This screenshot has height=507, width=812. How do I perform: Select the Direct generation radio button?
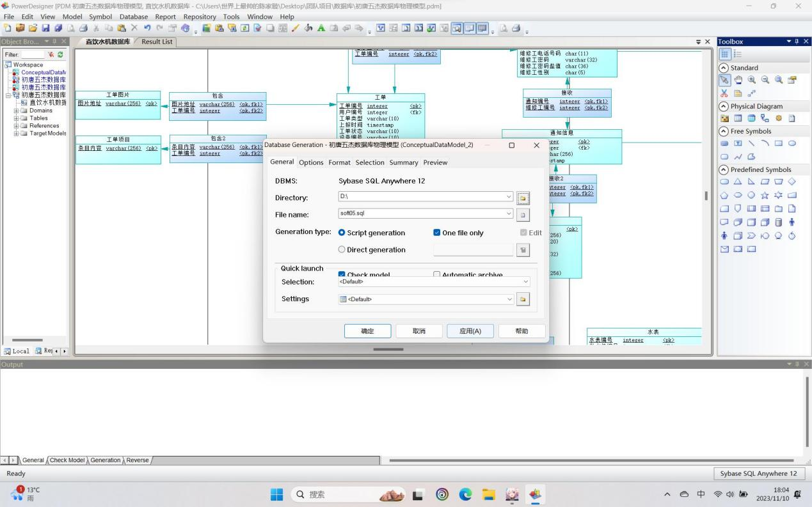pyautogui.click(x=342, y=249)
